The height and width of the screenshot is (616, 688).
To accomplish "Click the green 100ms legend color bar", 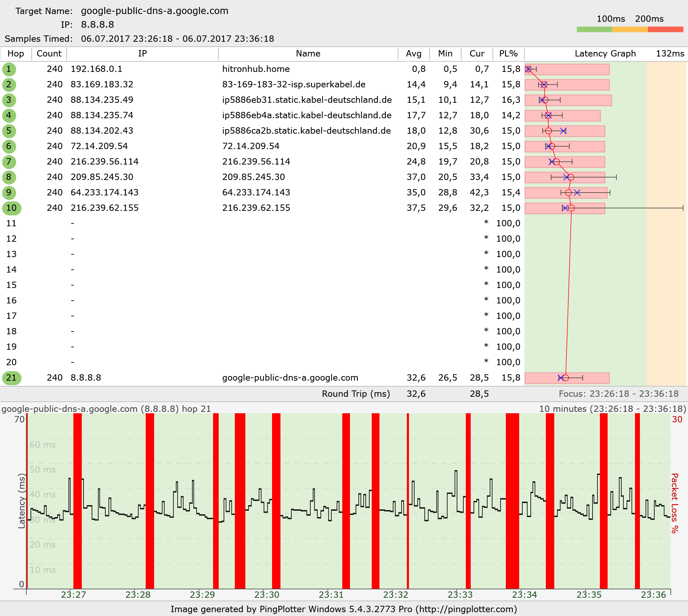I will click(x=594, y=29).
